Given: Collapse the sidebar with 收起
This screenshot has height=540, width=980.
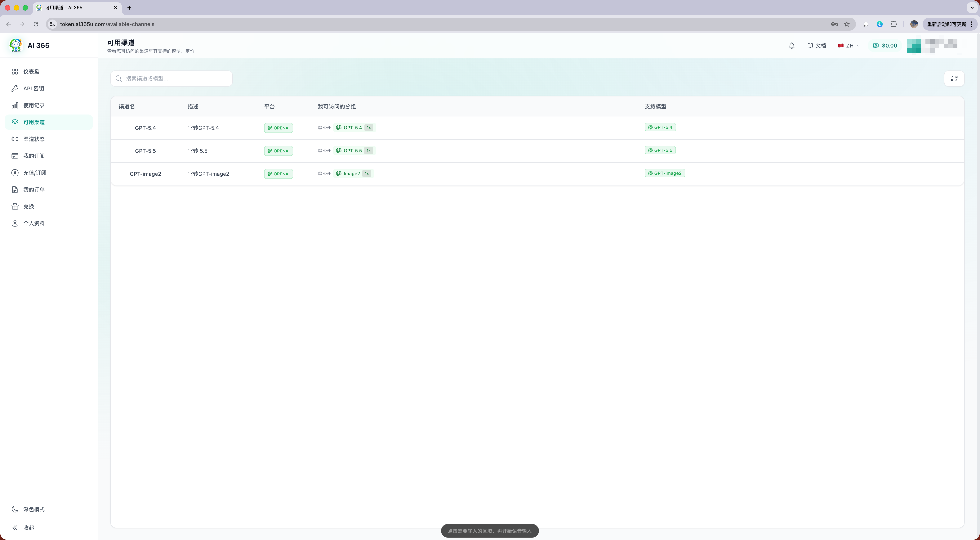Looking at the screenshot, I should [x=49, y=527].
